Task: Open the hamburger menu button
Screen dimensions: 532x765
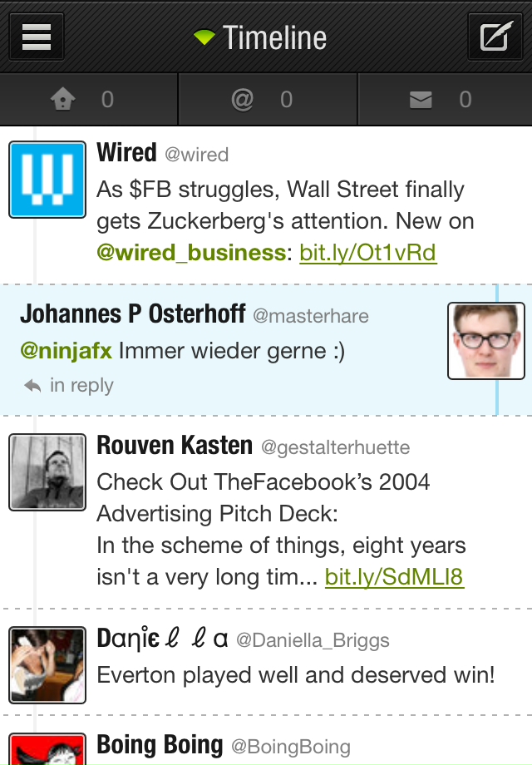Action: [x=37, y=37]
